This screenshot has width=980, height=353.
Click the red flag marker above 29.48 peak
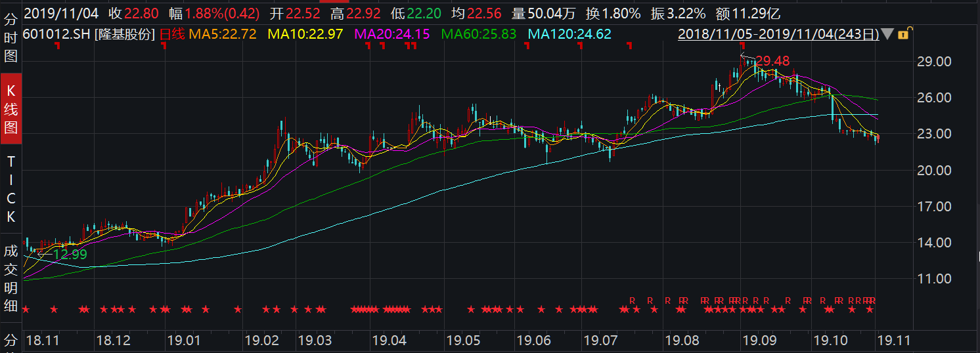coord(742,46)
